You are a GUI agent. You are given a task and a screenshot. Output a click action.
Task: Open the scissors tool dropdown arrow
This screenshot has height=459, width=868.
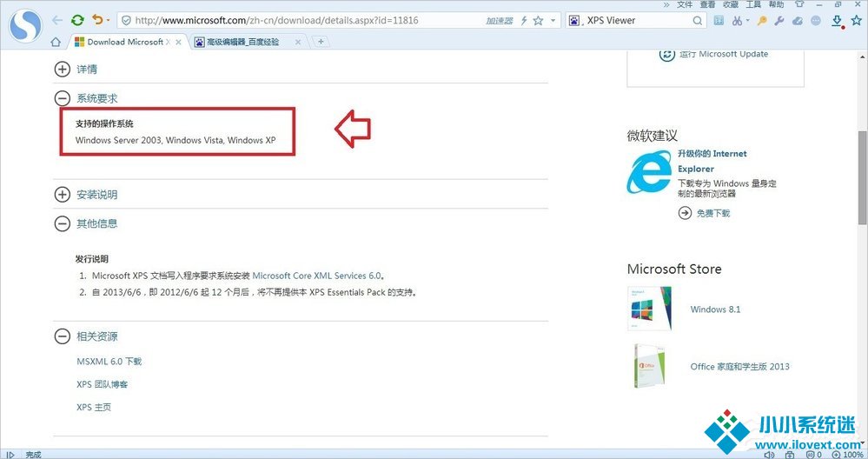click(x=747, y=21)
